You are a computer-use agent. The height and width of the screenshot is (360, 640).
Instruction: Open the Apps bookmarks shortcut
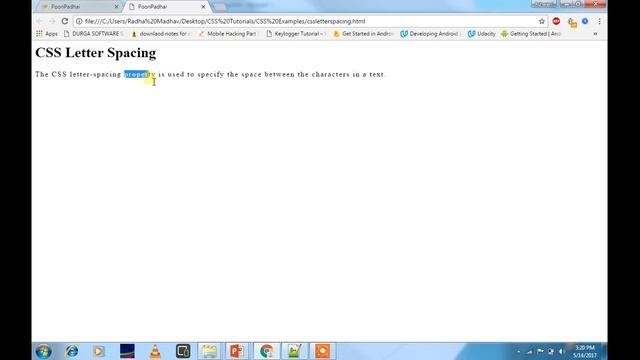[x=47, y=34]
